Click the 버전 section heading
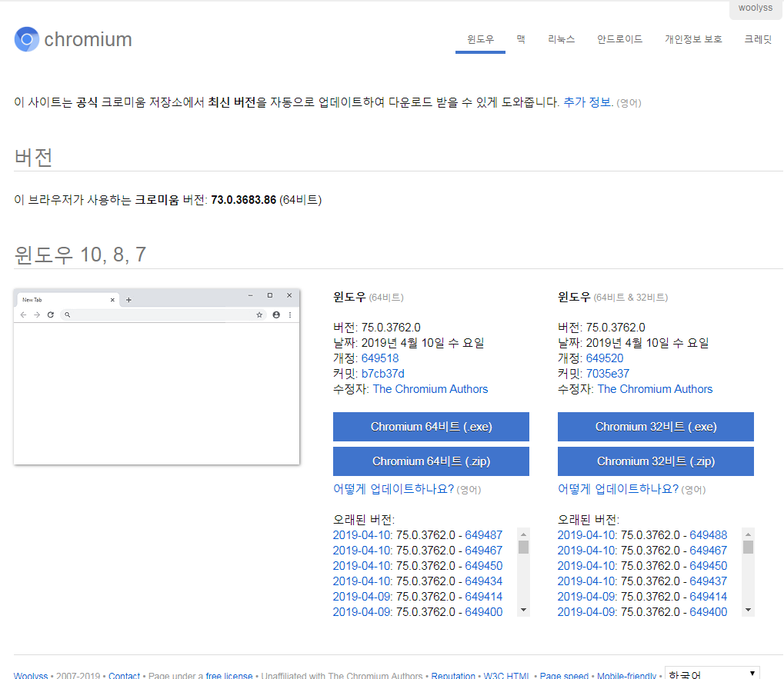 tap(34, 158)
